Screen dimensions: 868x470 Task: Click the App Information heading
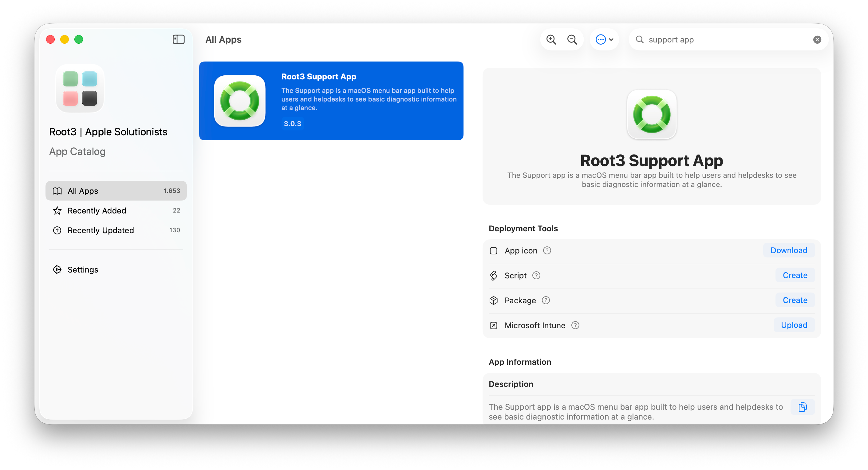click(519, 362)
